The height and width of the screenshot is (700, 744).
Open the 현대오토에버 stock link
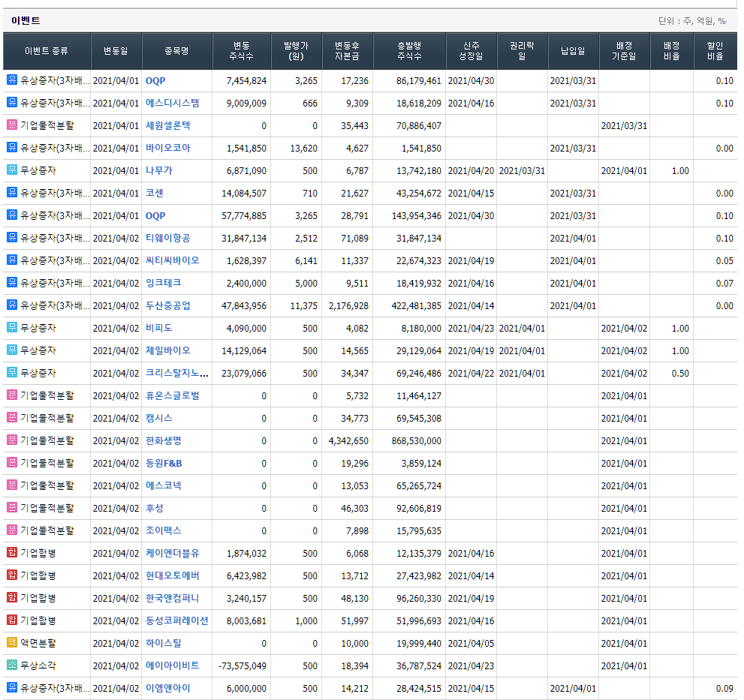click(172, 575)
